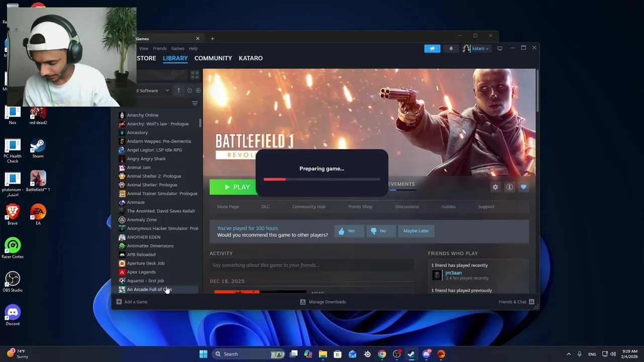Select Angry Angry Shark game
The height and width of the screenshot is (362, 644).
click(146, 159)
